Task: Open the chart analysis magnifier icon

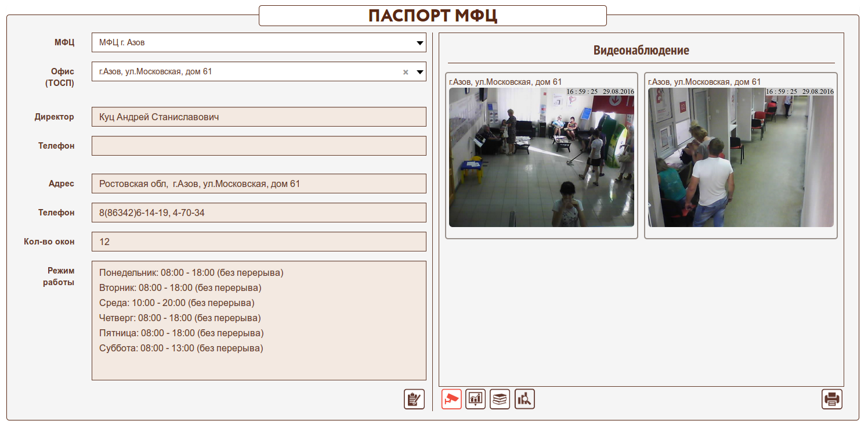Action: tap(525, 399)
